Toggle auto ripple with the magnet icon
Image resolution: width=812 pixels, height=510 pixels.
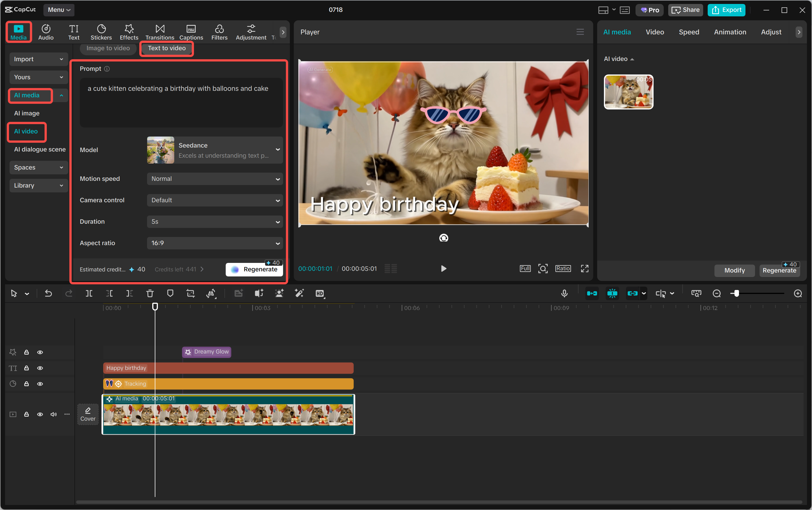coord(592,293)
